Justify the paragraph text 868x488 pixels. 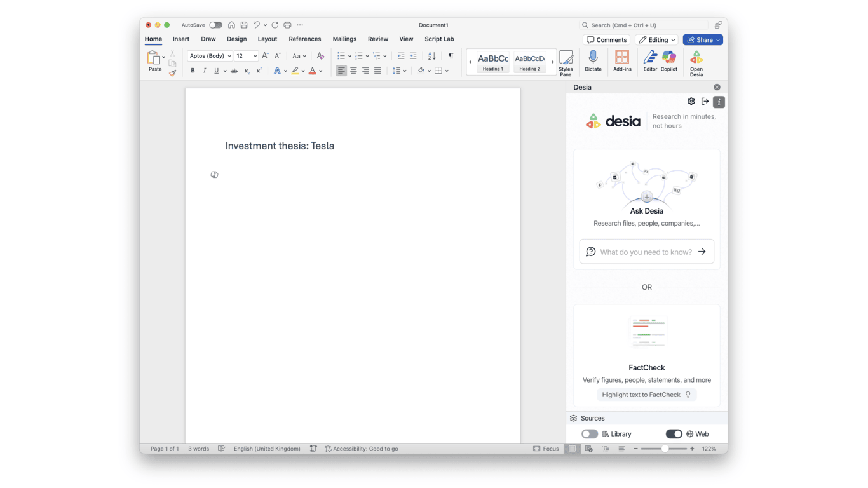[x=377, y=71]
